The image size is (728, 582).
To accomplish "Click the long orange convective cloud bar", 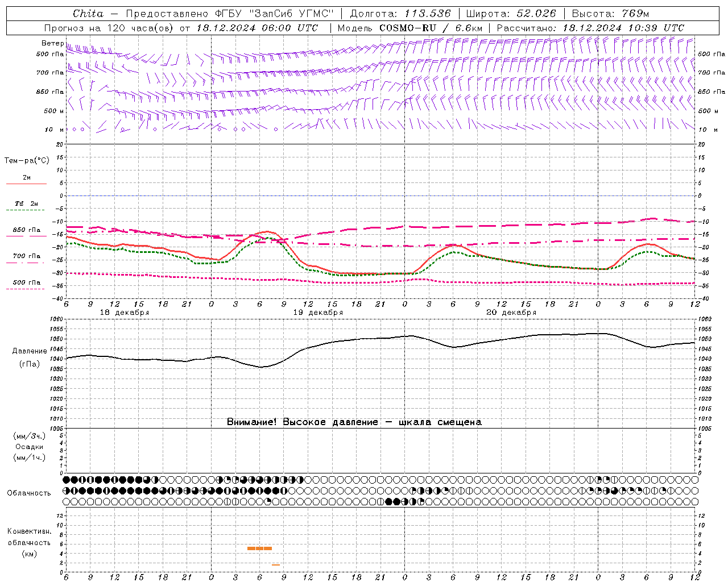I will pyautogui.click(x=259, y=548).
